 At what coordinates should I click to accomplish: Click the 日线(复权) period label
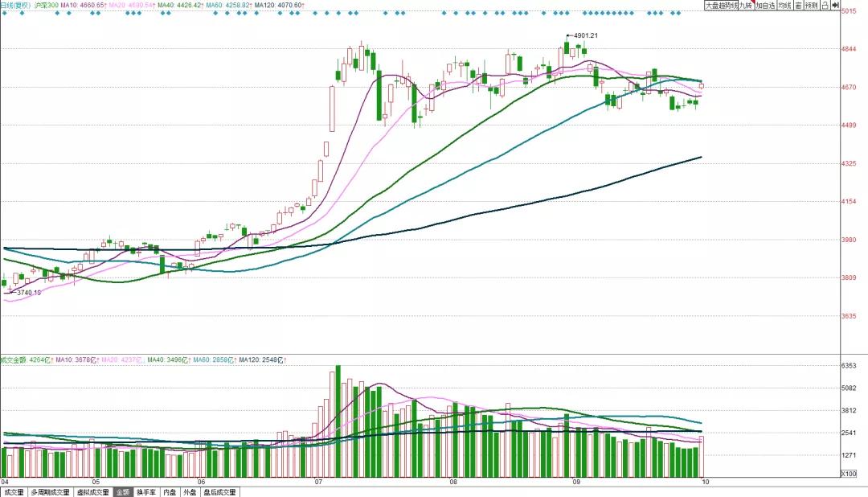(15, 5)
